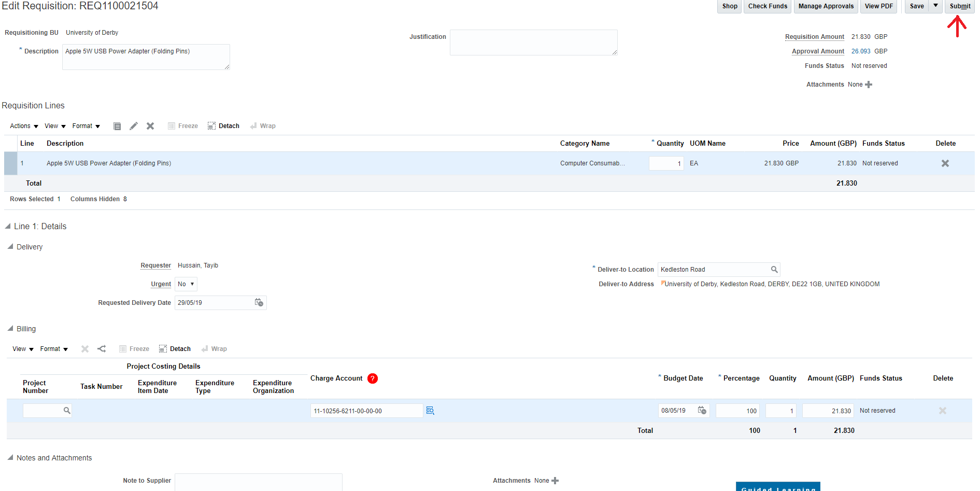This screenshot has width=980, height=491.
Task: Click Freeze in Requisition Lines toolbar
Action: point(183,126)
